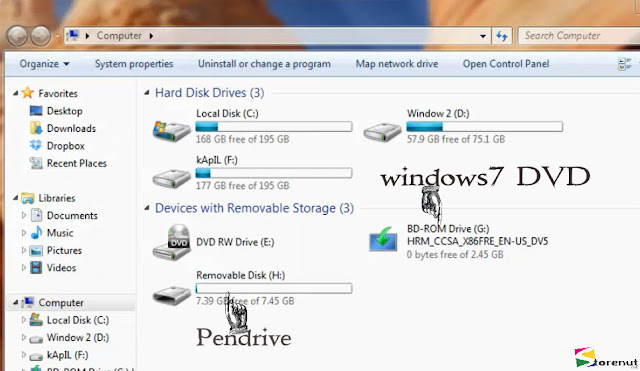This screenshot has height=371, width=640.
Task: Click the kApIL (F:) drive icon
Action: (171, 178)
